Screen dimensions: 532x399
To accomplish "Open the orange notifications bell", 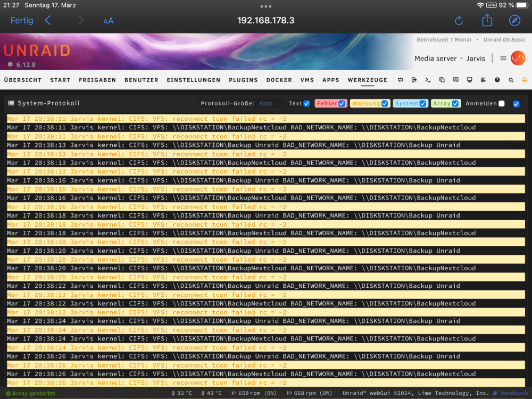I will (x=525, y=80).
